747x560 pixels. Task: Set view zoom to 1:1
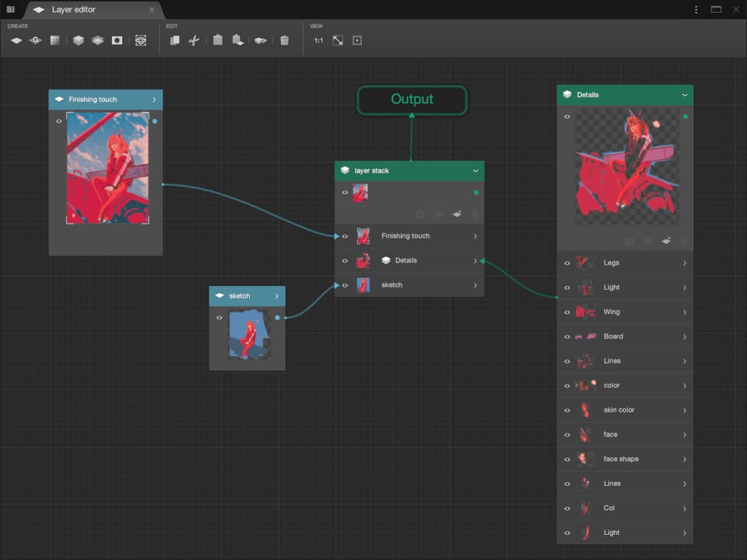point(318,41)
